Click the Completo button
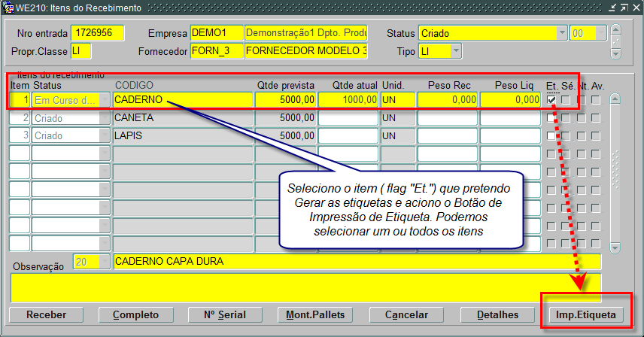The width and height of the screenshot is (644, 337). pos(135,315)
